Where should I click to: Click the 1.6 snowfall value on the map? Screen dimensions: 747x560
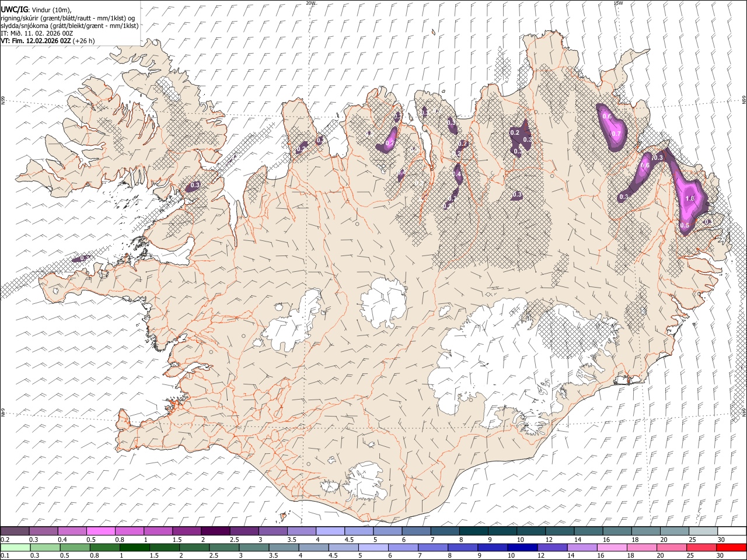pos(690,199)
